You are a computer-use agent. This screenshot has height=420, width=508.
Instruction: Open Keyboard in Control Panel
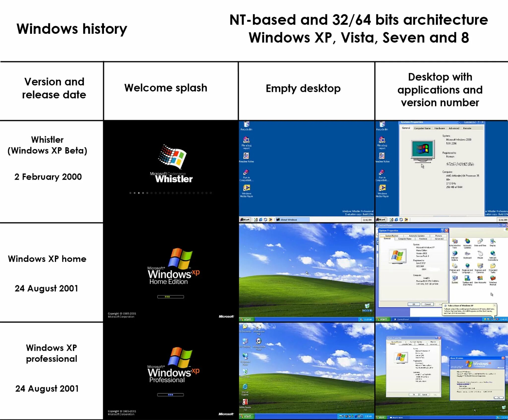(467, 254)
